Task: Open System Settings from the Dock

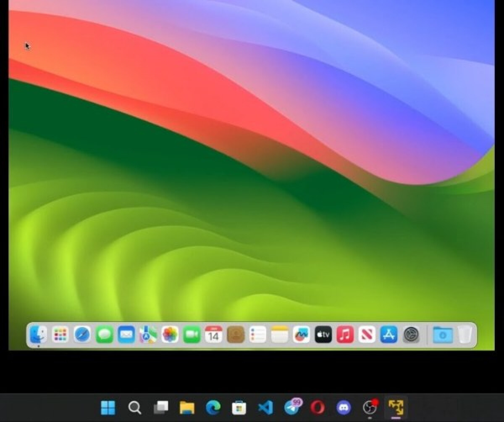Action: 410,335
